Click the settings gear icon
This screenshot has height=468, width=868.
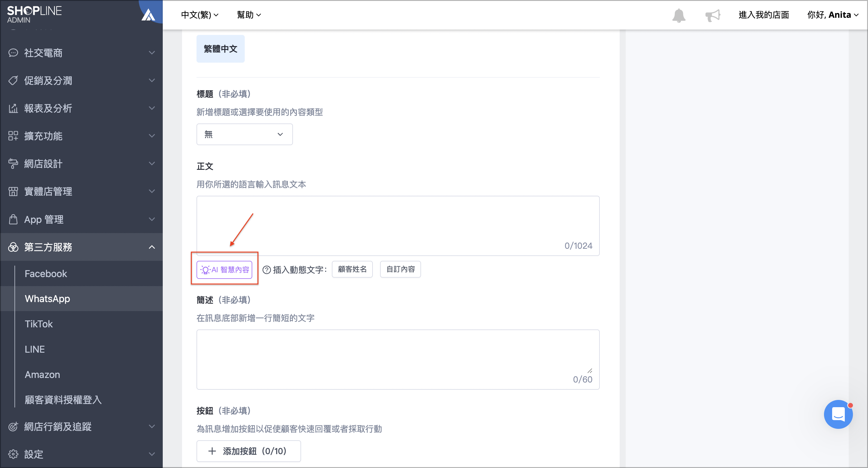[x=13, y=454]
